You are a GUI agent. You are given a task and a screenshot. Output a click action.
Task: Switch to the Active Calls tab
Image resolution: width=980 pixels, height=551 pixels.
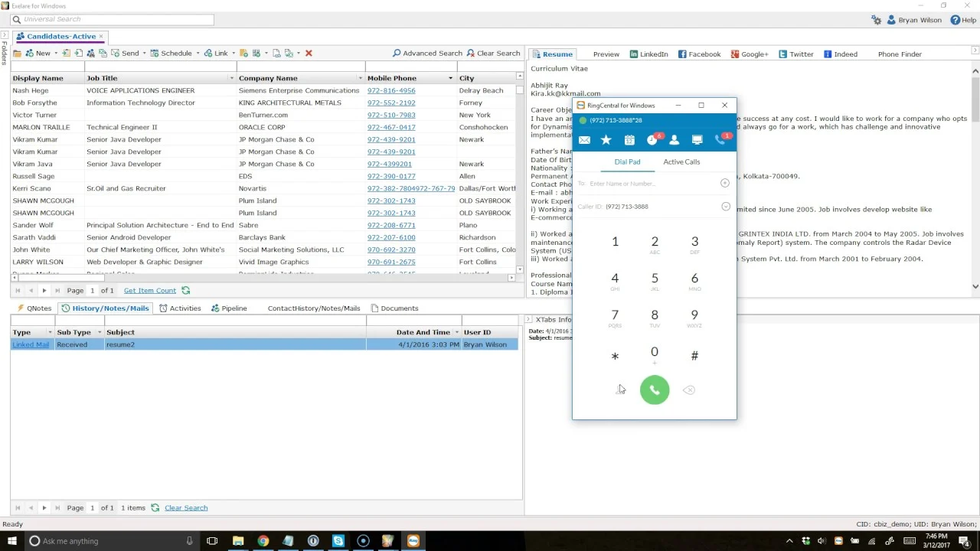[681, 161]
